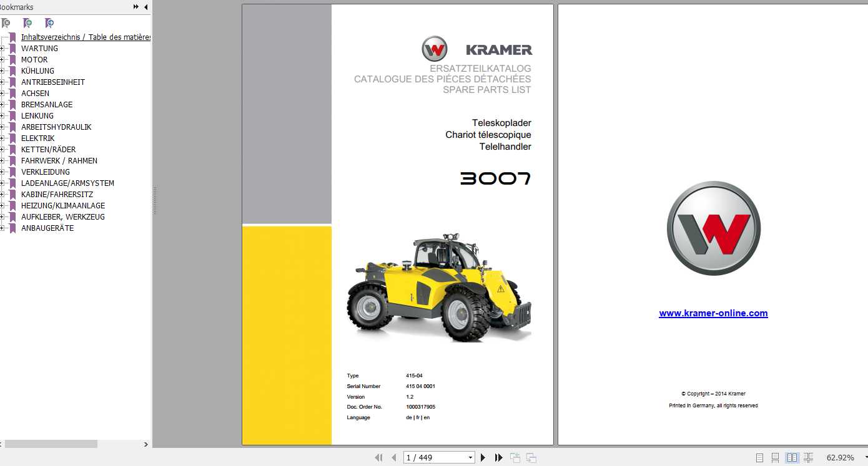The height and width of the screenshot is (466, 868).
Task: Click the purple bookmark icon beside LENKUNG
Action: [x=12, y=115]
